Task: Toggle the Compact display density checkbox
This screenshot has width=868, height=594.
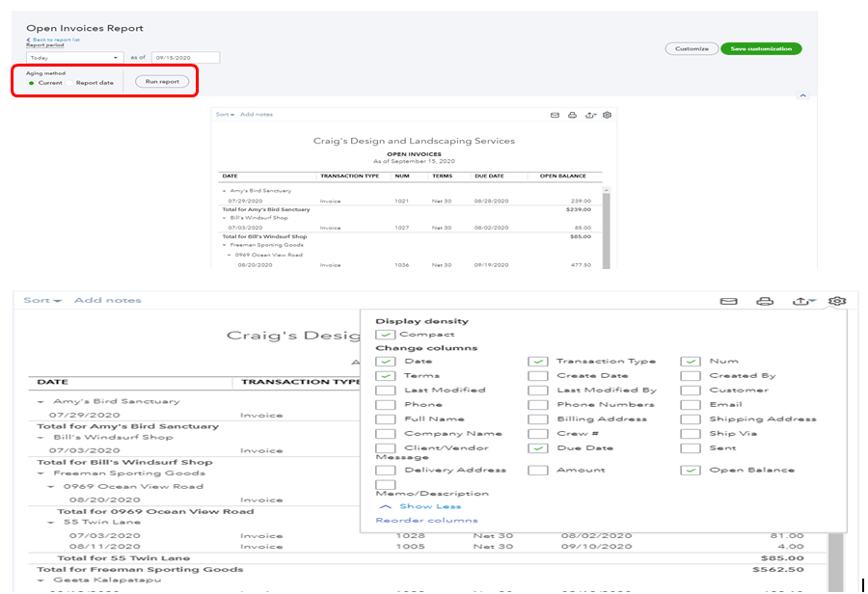Action: pos(385,335)
